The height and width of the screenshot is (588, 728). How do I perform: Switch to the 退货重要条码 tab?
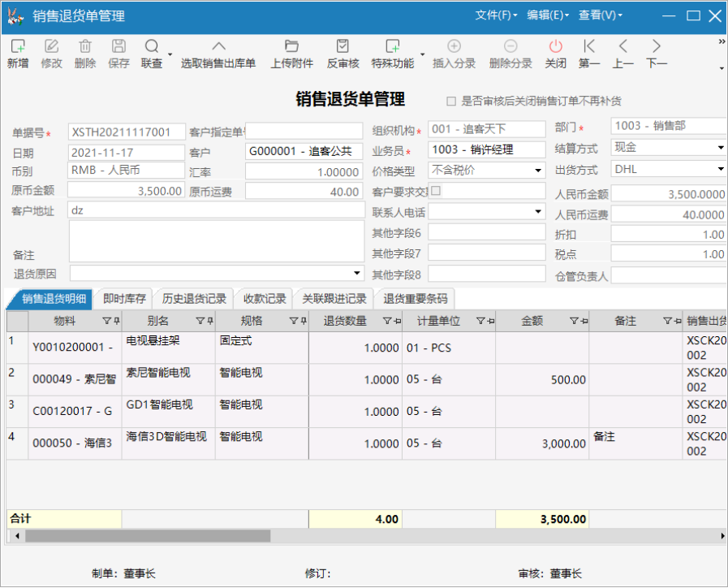coord(416,299)
